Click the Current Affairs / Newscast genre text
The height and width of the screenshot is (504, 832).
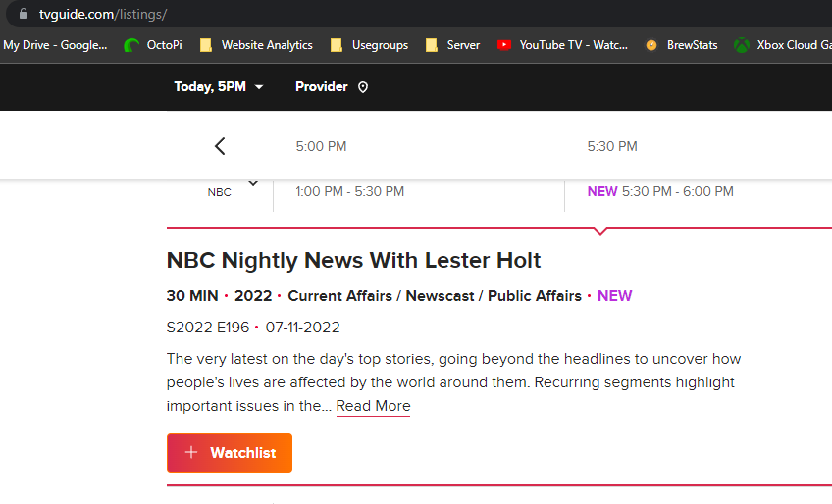click(435, 296)
